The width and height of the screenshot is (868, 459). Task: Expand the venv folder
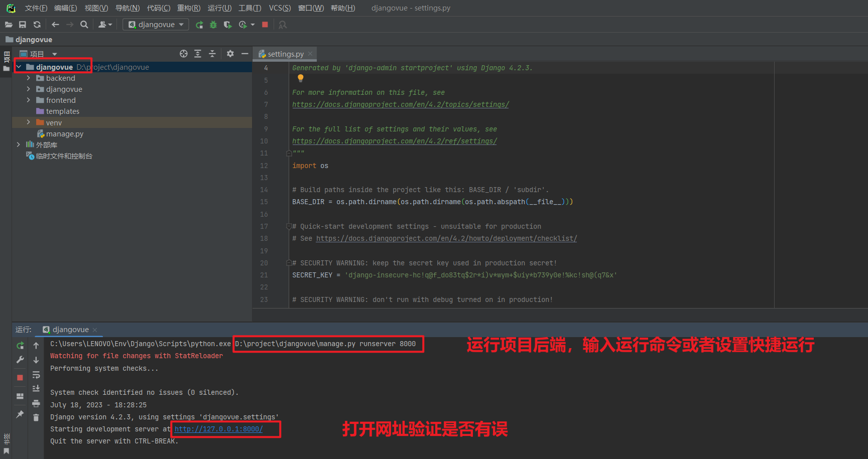(29, 122)
